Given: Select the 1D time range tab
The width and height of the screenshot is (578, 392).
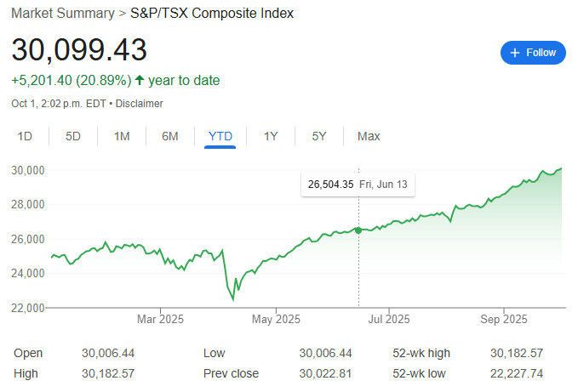Looking at the screenshot, I should tap(26, 136).
